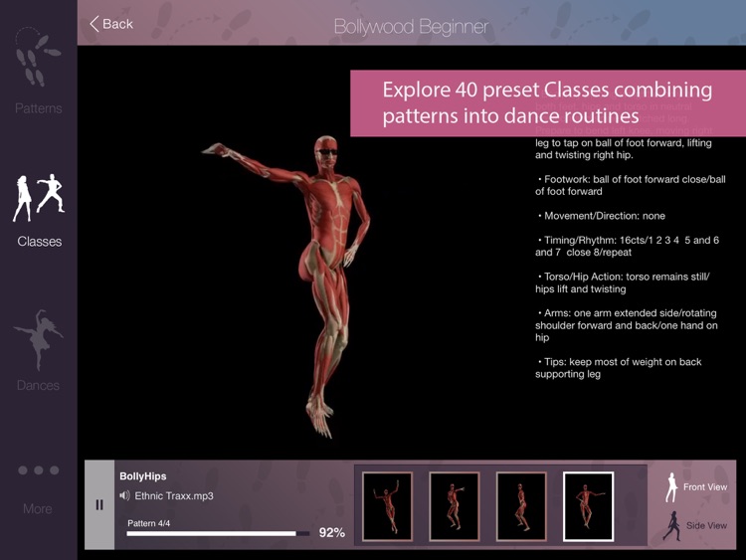Tap the Patterns label in sidebar
Screen dimensions: 746x560
(x=38, y=108)
